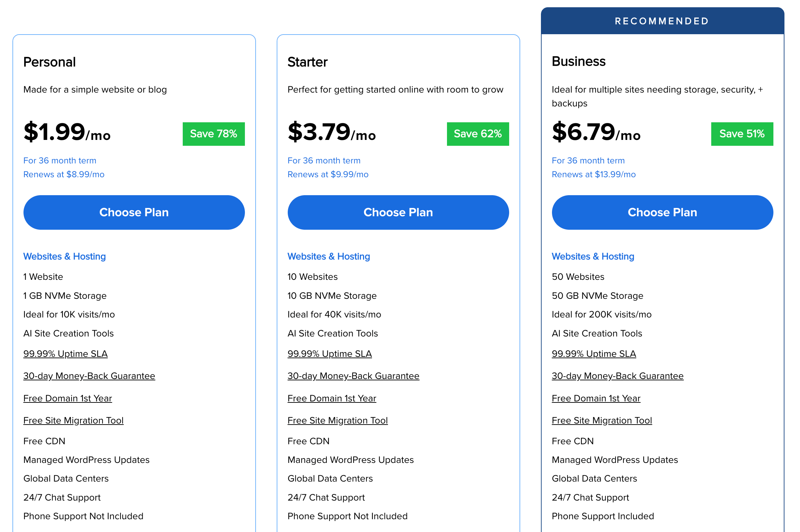Open the 99.99% Uptime SLA link under Personal
The image size is (800, 532).
coord(65,353)
